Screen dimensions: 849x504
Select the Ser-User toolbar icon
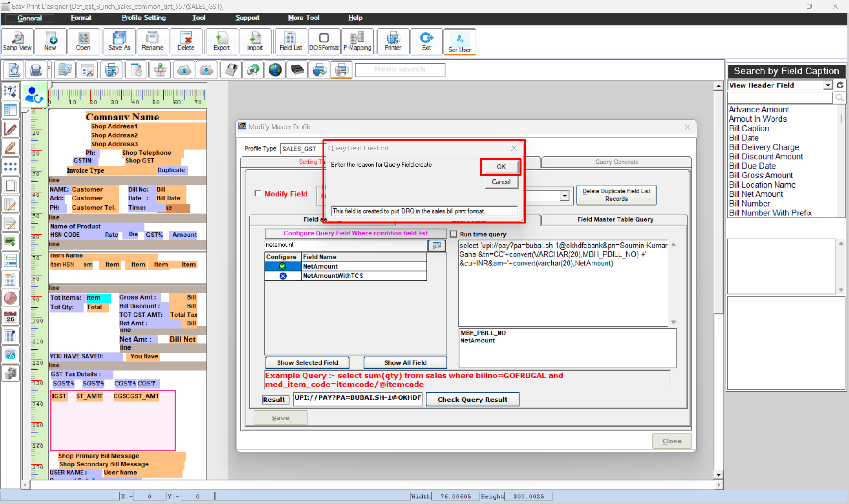click(459, 42)
